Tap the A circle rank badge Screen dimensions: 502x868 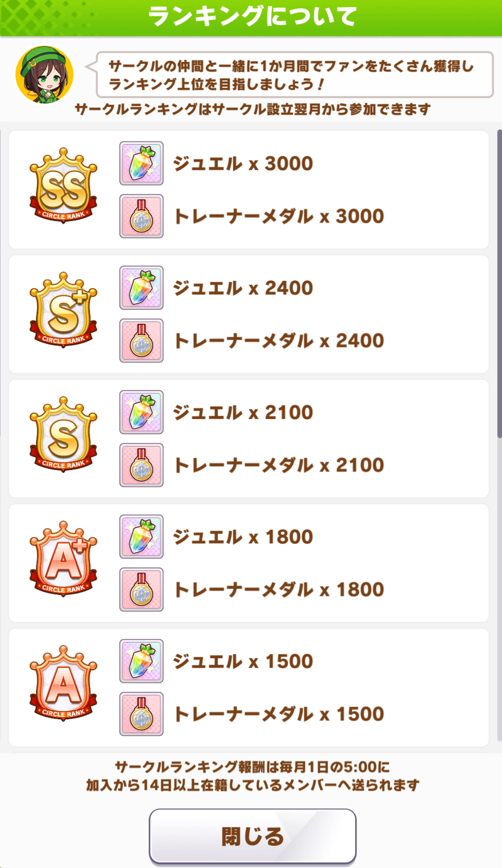tap(64, 683)
